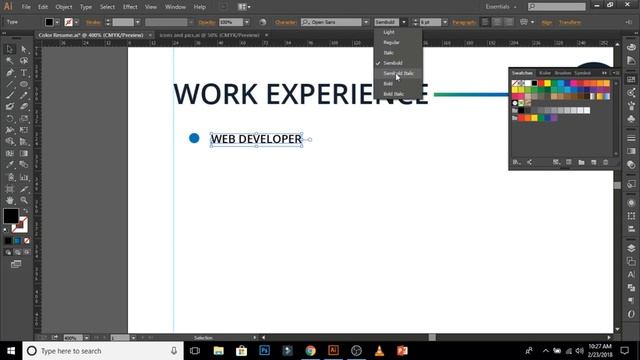
Task: Click the Recolor Artwork globe icon
Action: click(263, 22)
